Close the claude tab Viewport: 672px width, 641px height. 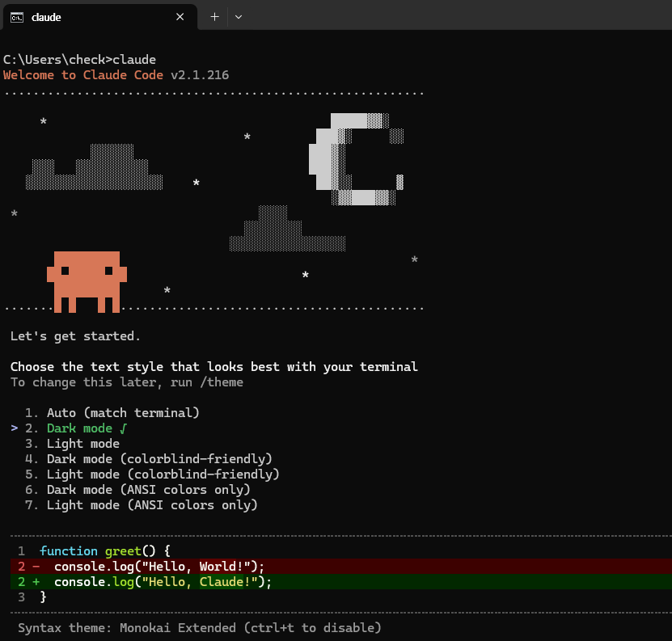[x=180, y=17]
